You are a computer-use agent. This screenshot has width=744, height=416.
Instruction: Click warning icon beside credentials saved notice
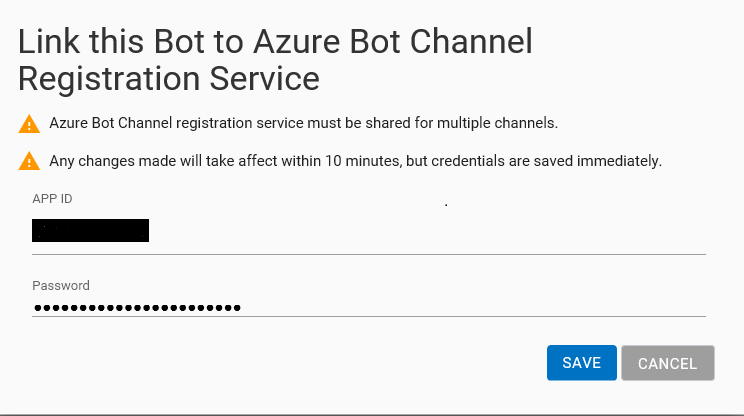coord(28,160)
